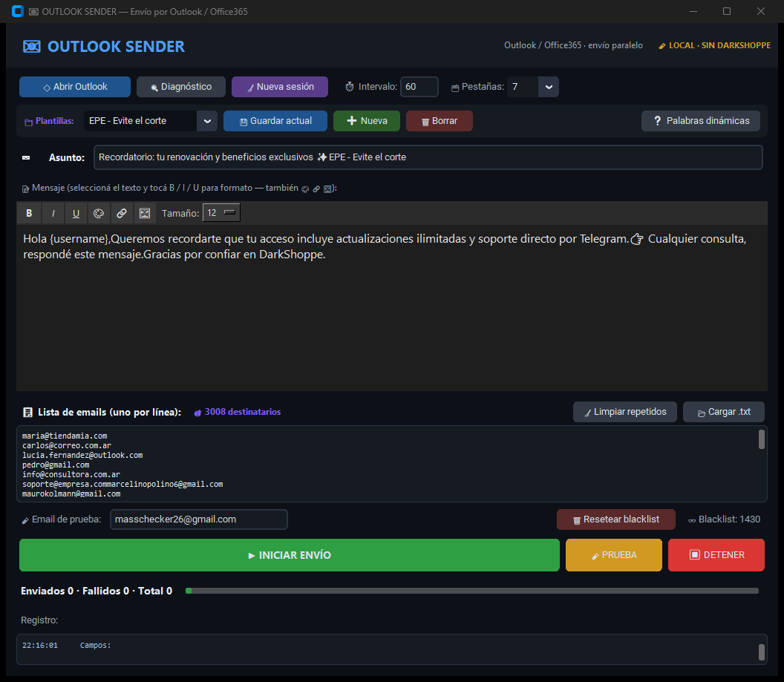Viewport: 784px width, 682px height.
Task: Insert an image with the picture icon
Action: tap(145, 213)
